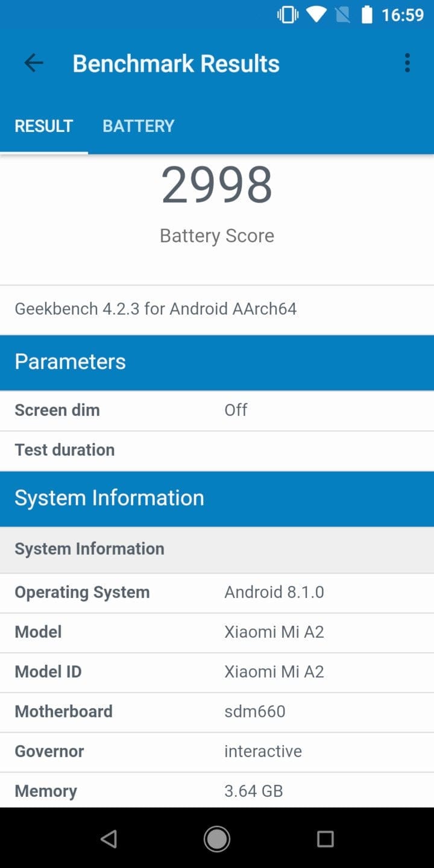Tap the Model ID row
The image size is (434, 868).
pos(217,672)
